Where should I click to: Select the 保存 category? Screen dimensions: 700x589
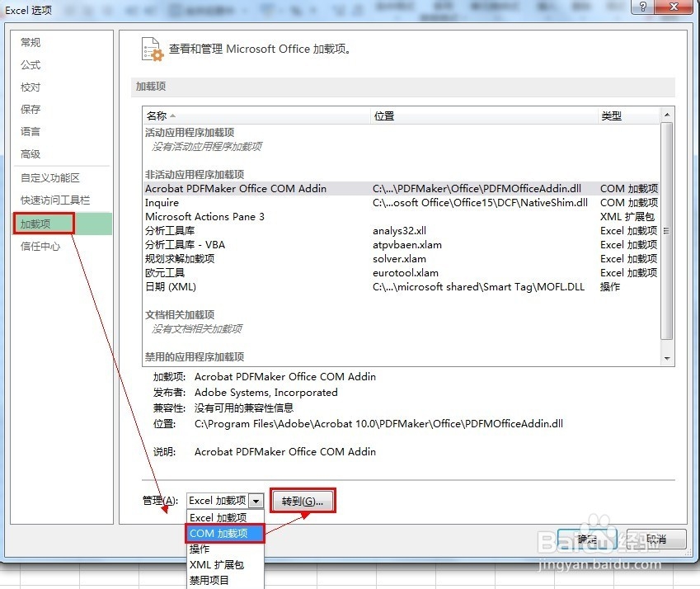31,110
